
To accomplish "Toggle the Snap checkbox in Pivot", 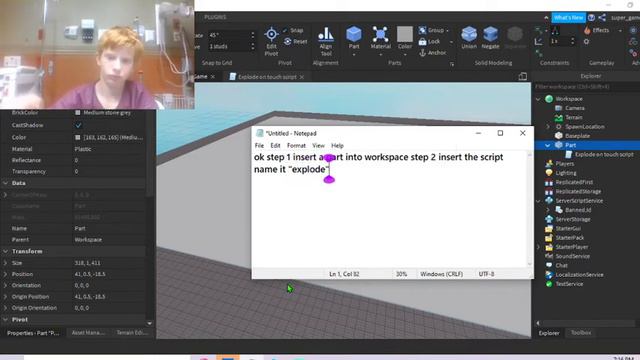I will 285,30.
